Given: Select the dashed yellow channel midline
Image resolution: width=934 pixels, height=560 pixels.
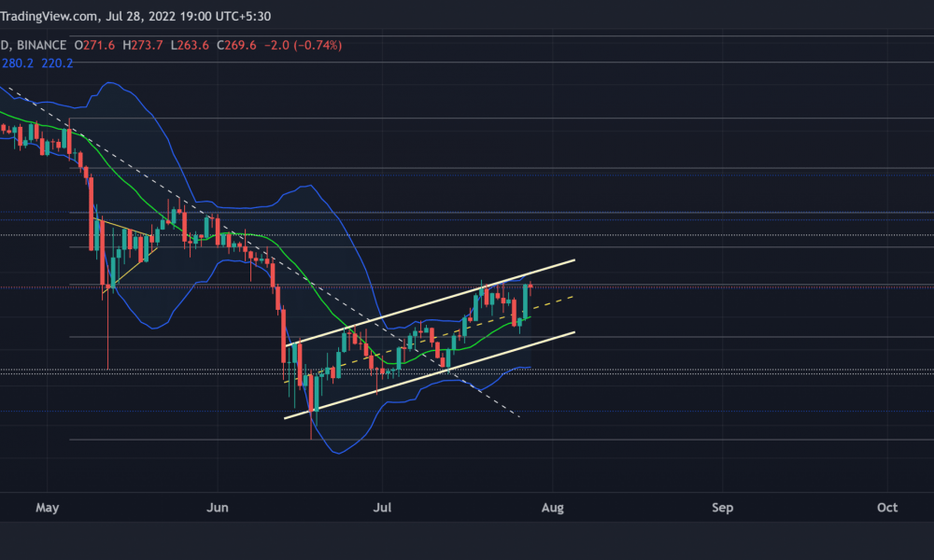Looking at the screenshot, I should pos(429,339).
